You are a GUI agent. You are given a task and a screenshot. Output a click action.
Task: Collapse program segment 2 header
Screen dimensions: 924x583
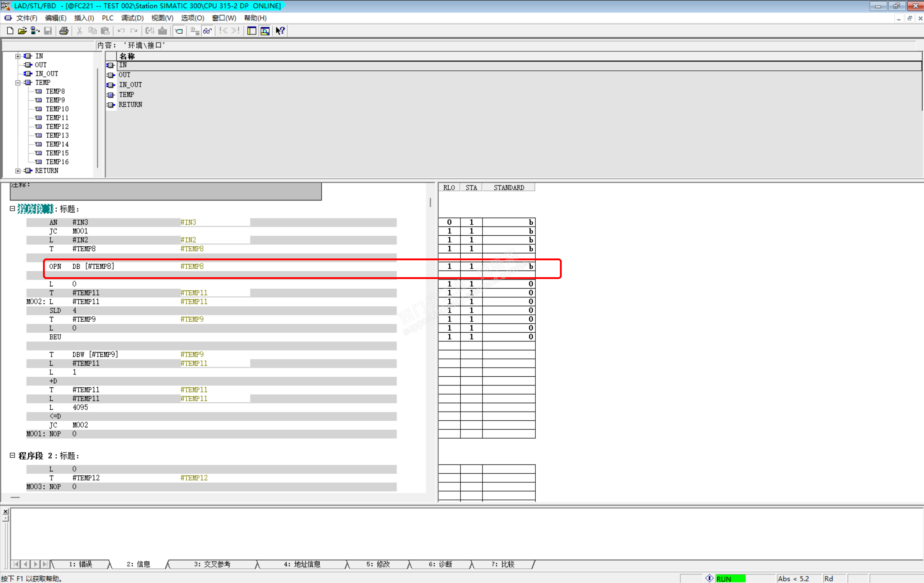[x=12, y=455]
